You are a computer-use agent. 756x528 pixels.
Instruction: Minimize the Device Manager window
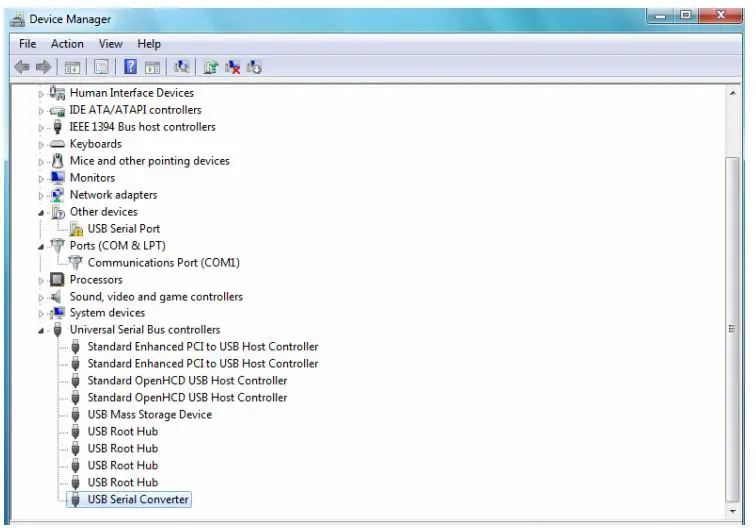[661, 16]
